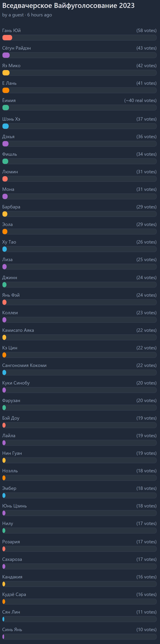
Task: Click the Сангономия Кокоми option label
Action: point(24,365)
